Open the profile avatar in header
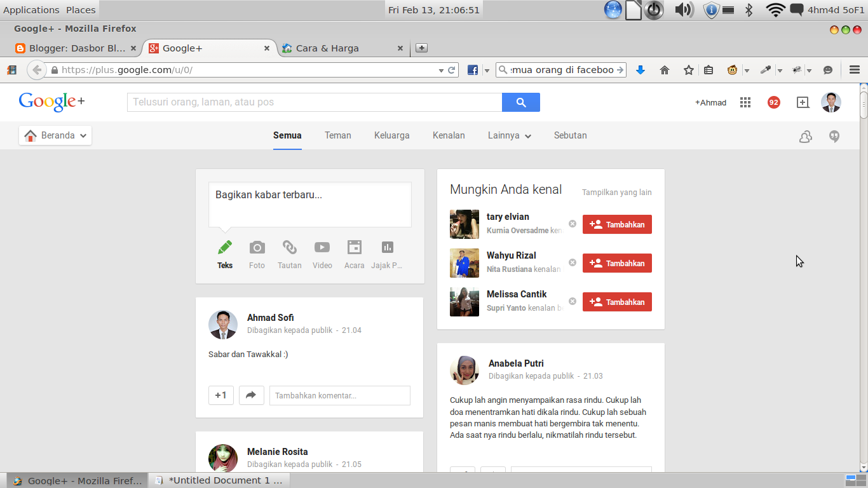Image resolution: width=868 pixels, height=488 pixels. 831,102
